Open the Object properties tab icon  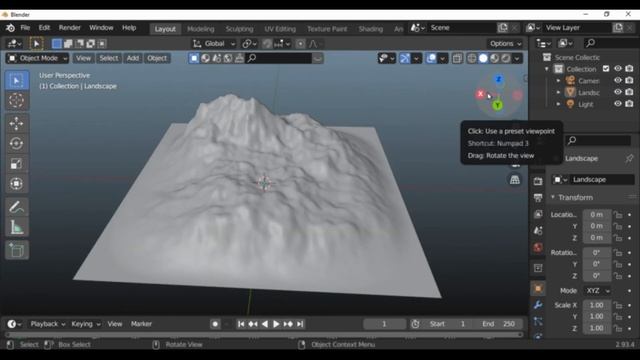[x=538, y=289]
